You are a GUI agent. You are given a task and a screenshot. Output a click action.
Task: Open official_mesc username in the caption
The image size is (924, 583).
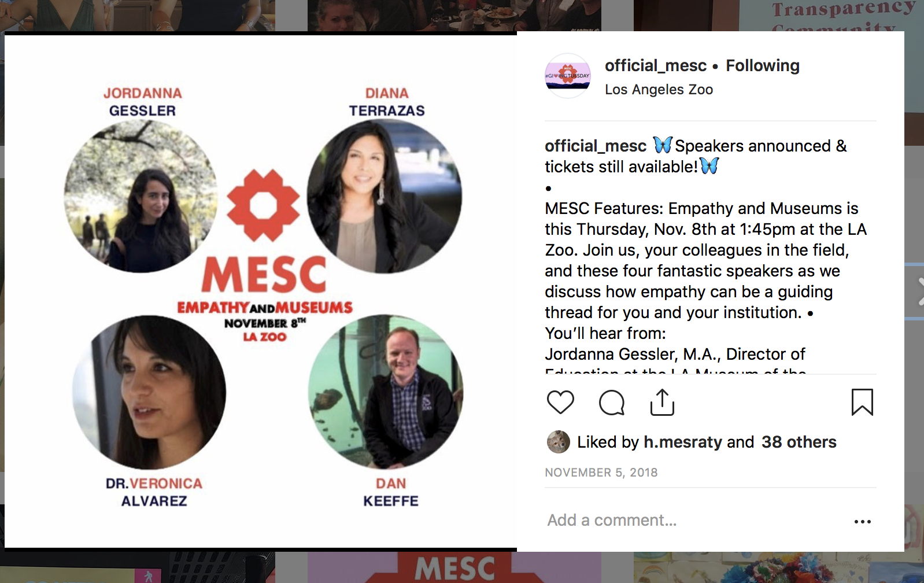[596, 146]
